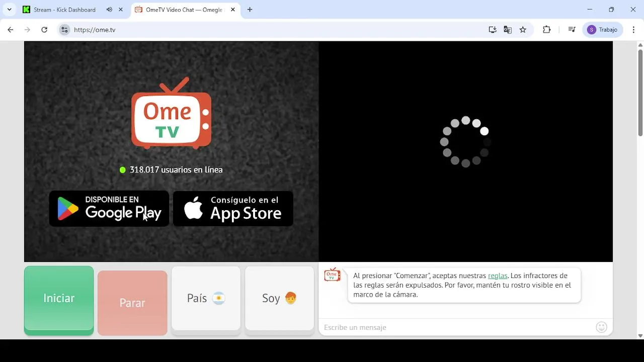The height and width of the screenshot is (362, 644).
Task: Click the 318.017 usuarios en línea text
Action: pos(176,170)
